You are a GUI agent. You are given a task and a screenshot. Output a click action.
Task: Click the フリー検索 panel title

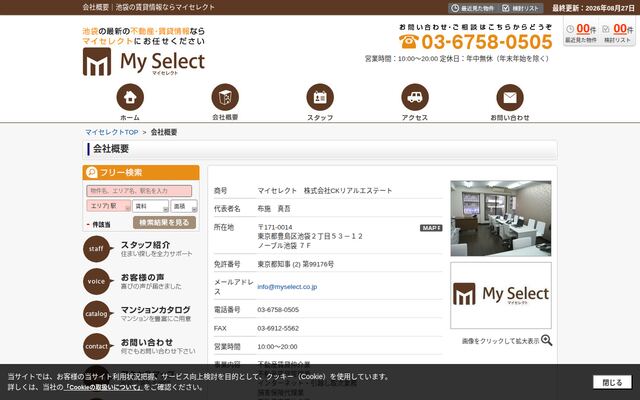point(121,172)
